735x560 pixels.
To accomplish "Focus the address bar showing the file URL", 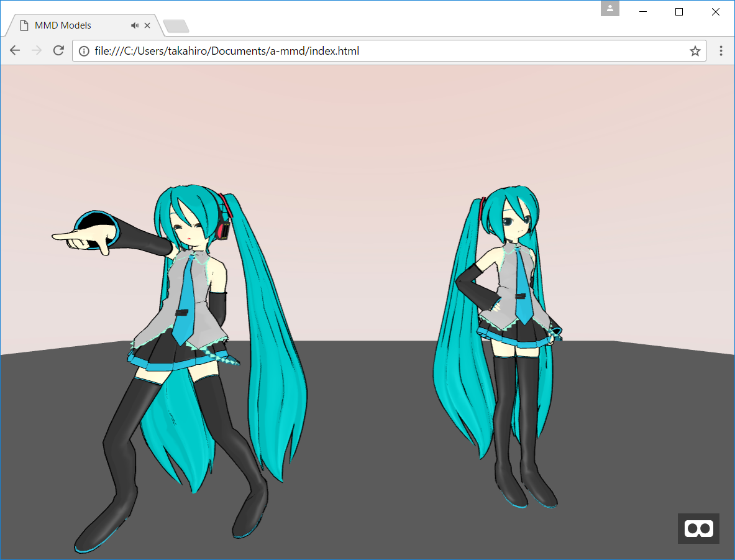I will [389, 50].
